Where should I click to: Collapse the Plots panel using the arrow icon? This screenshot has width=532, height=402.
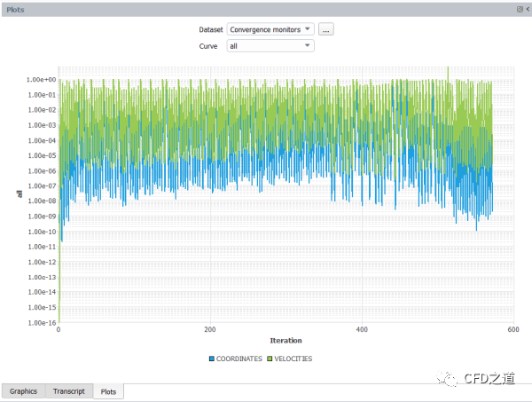[x=527, y=8]
